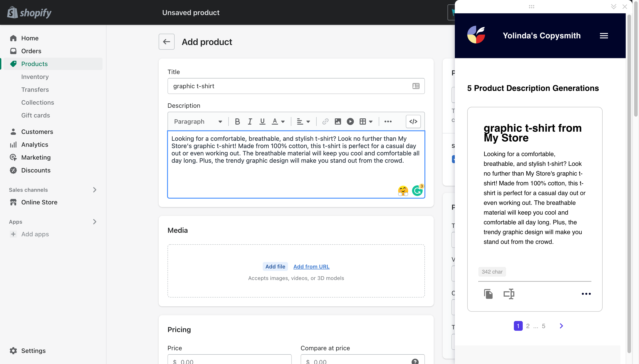Open the Paragraph style dropdown
The width and height of the screenshot is (639, 364).
(198, 121)
